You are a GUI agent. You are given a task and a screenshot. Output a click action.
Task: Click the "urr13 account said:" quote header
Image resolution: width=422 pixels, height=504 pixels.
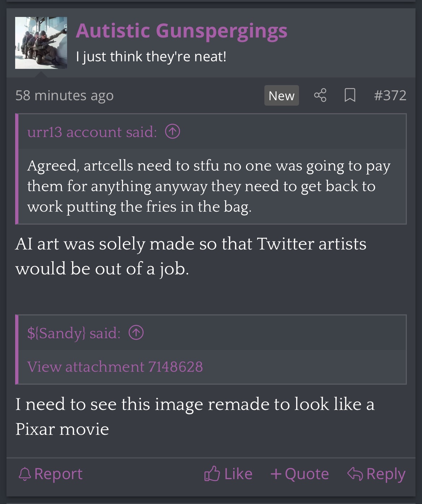pyautogui.click(x=92, y=132)
